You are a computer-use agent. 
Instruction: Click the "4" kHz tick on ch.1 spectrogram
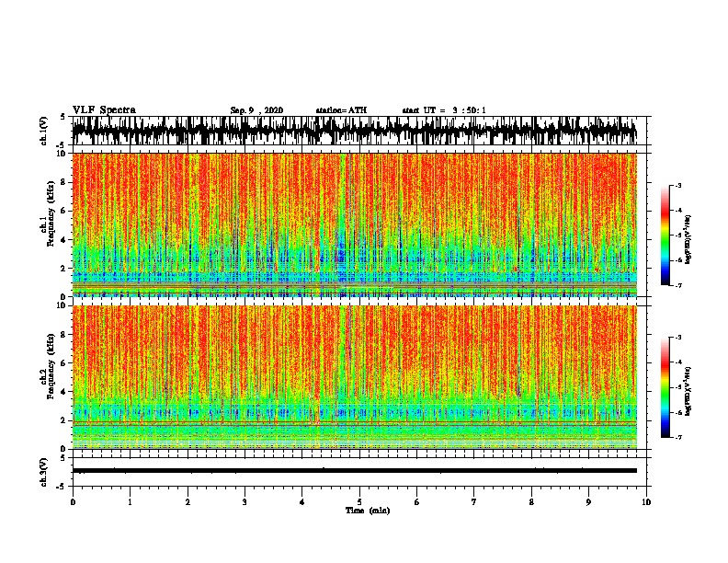(63, 240)
